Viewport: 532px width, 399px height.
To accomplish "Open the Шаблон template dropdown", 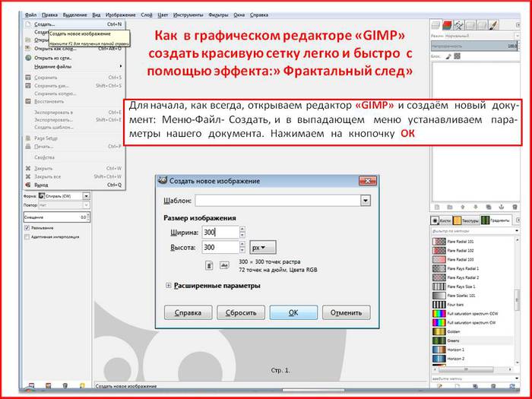I will [x=365, y=201].
